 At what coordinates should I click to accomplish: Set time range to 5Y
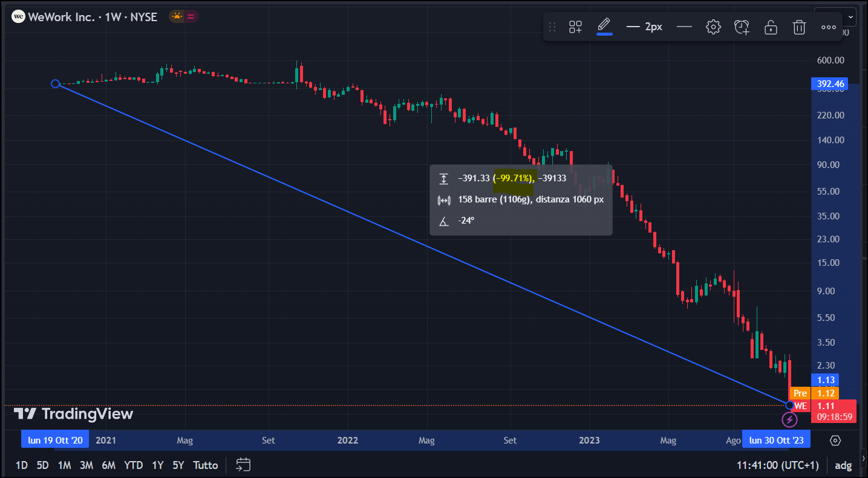[178, 465]
